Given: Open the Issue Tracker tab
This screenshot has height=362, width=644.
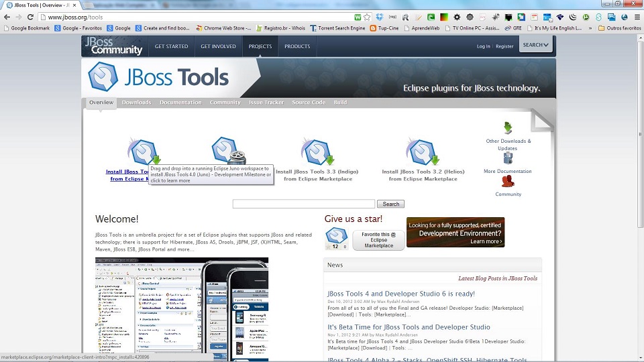Looking at the screenshot, I should (x=266, y=103).
